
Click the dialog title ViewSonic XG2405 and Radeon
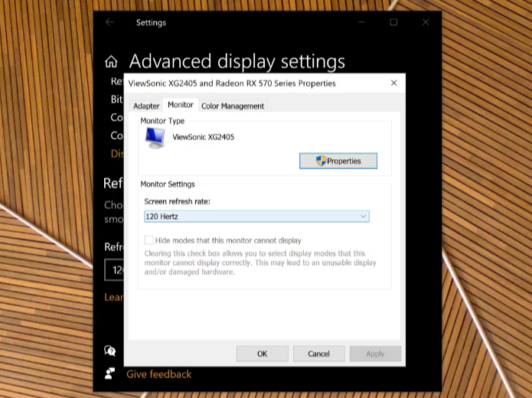tap(232, 83)
